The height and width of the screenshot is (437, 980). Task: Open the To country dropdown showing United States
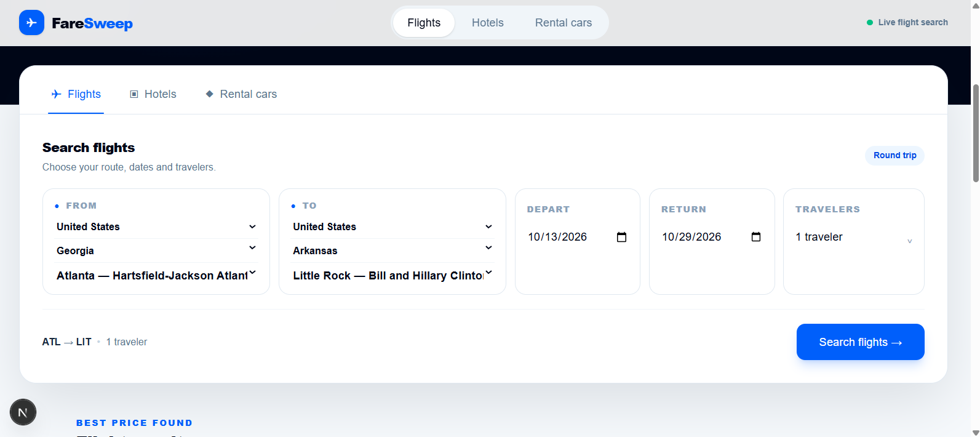(x=392, y=227)
